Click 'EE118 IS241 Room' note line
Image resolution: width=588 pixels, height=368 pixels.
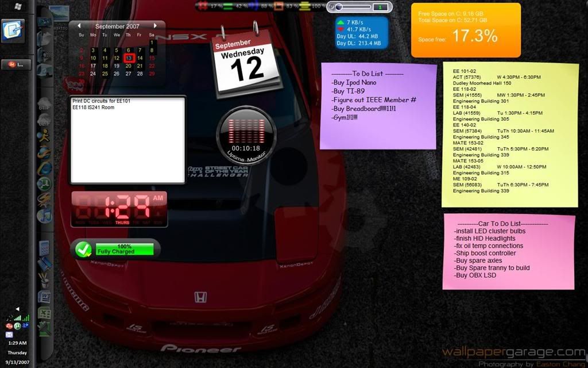coord(94,107)
